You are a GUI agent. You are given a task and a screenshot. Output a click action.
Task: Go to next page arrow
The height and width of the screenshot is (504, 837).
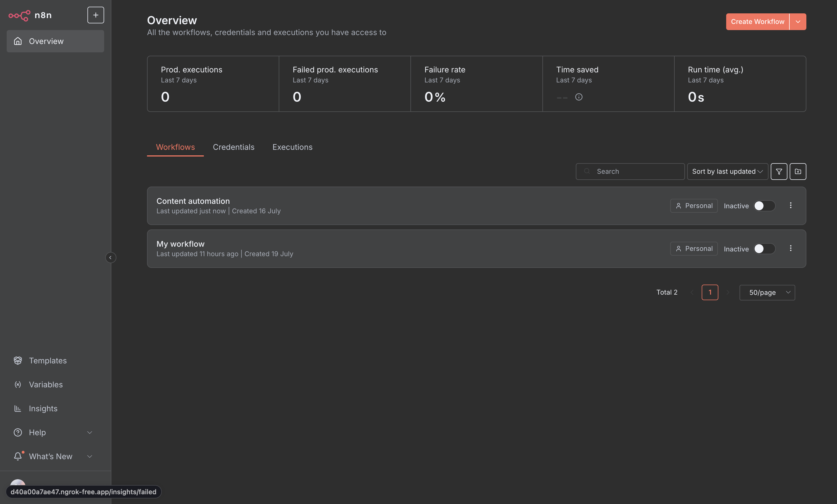click(728, 292)
